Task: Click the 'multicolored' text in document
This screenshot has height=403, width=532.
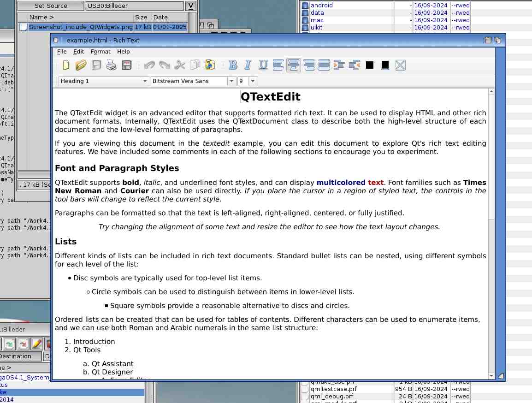Action: click(x=341, y=183)
